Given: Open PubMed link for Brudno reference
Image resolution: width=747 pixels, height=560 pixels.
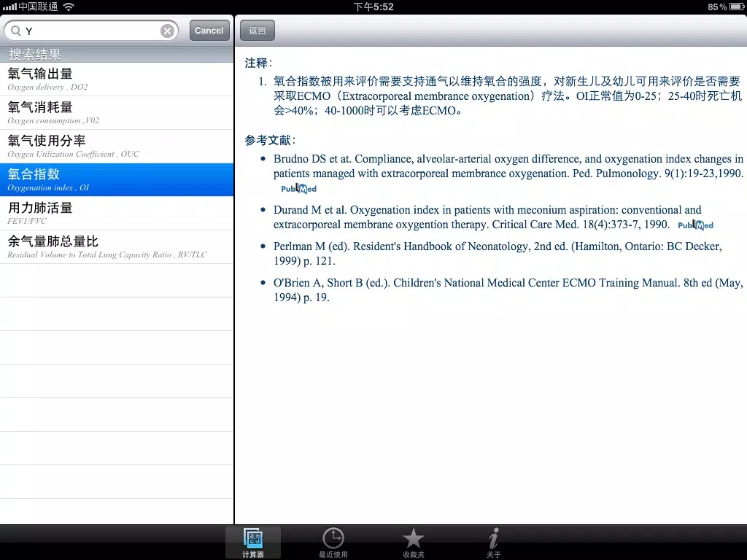Looking at the screenshot, I should (298, 189).
